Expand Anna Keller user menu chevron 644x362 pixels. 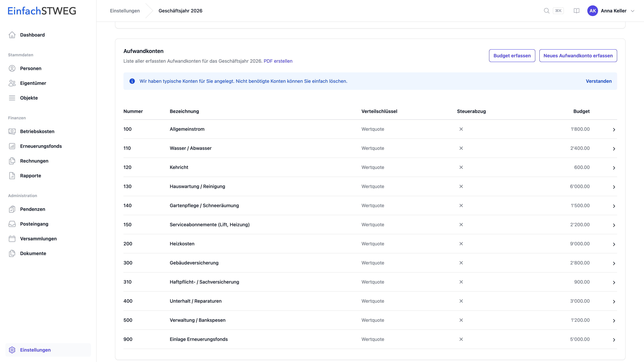(x=632, y=11)
